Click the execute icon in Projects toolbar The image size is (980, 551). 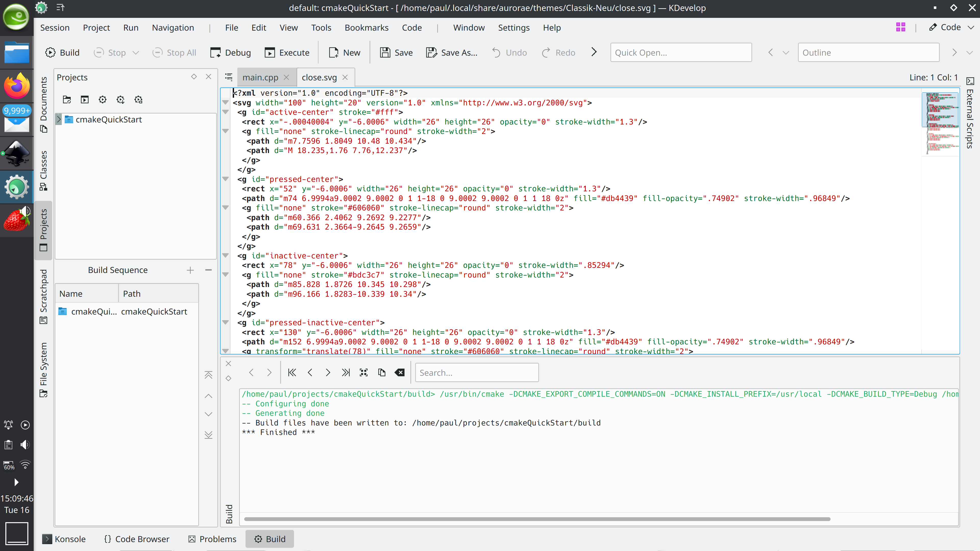(85, 100)
